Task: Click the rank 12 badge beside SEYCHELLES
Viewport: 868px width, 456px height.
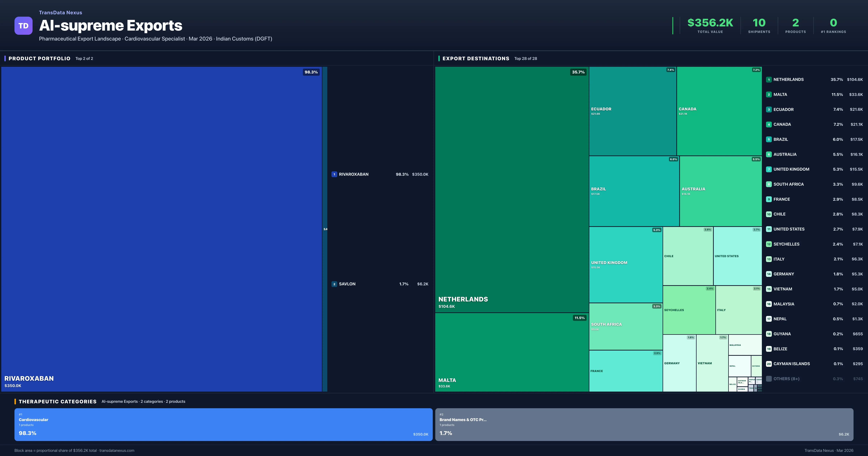Action: coord(769,244)
